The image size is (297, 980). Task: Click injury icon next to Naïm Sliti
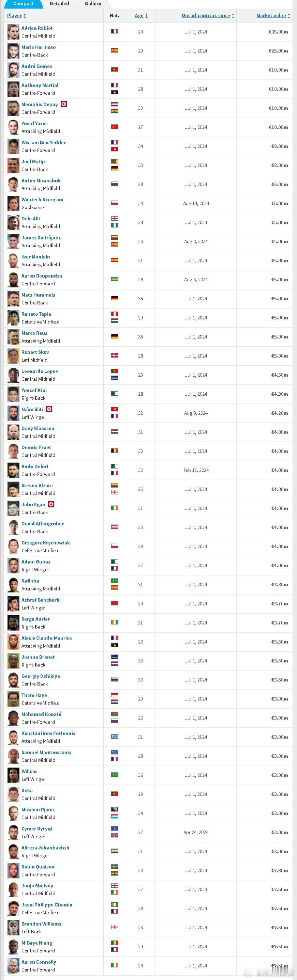pyautogui.click(x=49, y=409)
